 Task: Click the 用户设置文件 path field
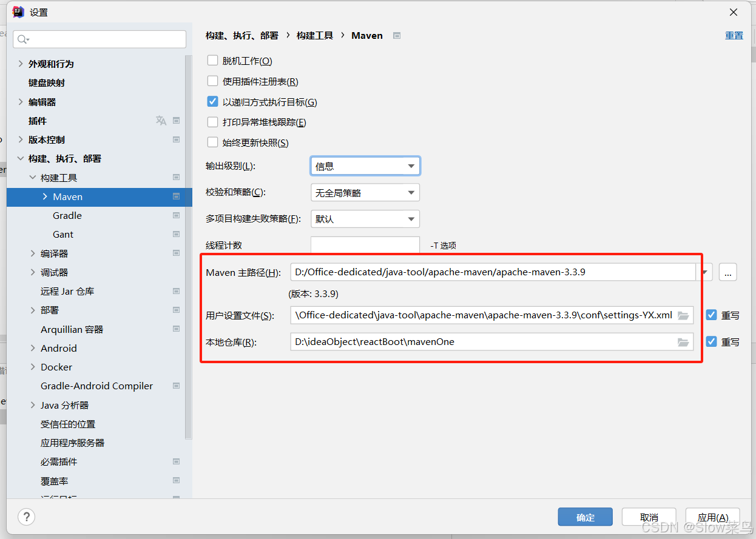coord(492,315)
